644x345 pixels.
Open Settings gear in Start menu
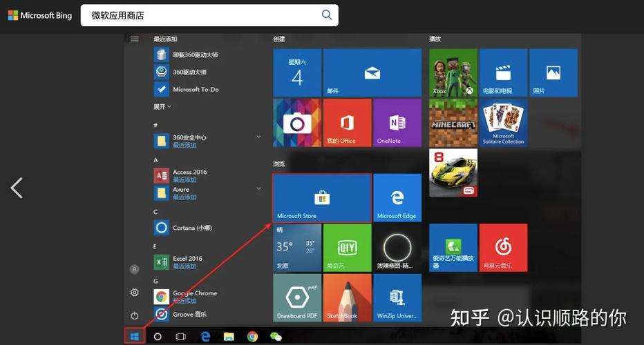point(134,293)
